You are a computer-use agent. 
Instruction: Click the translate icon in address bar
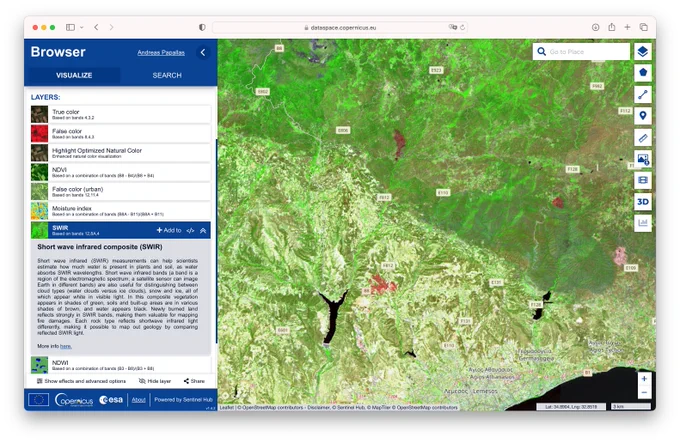click(x=453, y=27)
